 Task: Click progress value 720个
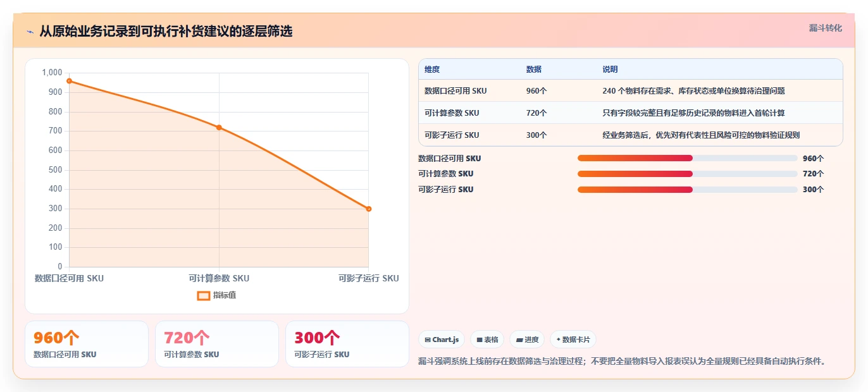[813, 174]
